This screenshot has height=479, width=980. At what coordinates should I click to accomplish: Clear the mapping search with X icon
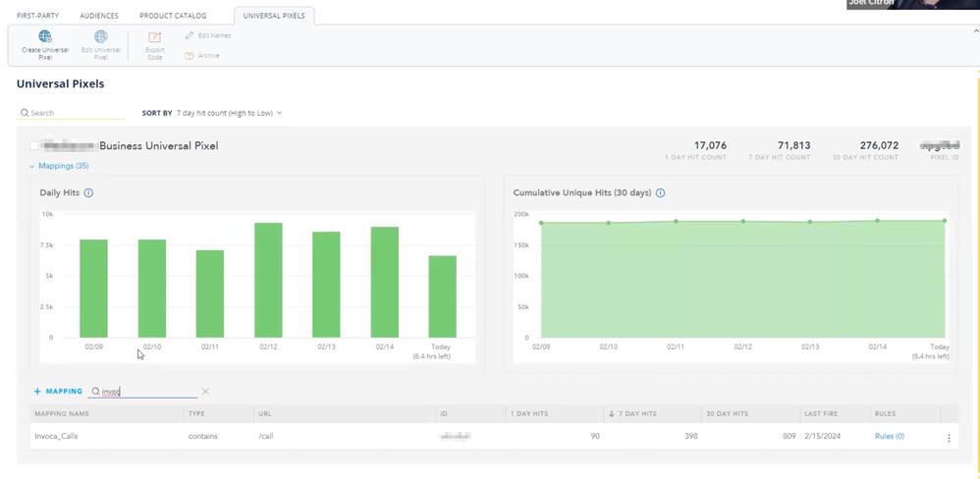pyautogui.click(x=205, y=392)
